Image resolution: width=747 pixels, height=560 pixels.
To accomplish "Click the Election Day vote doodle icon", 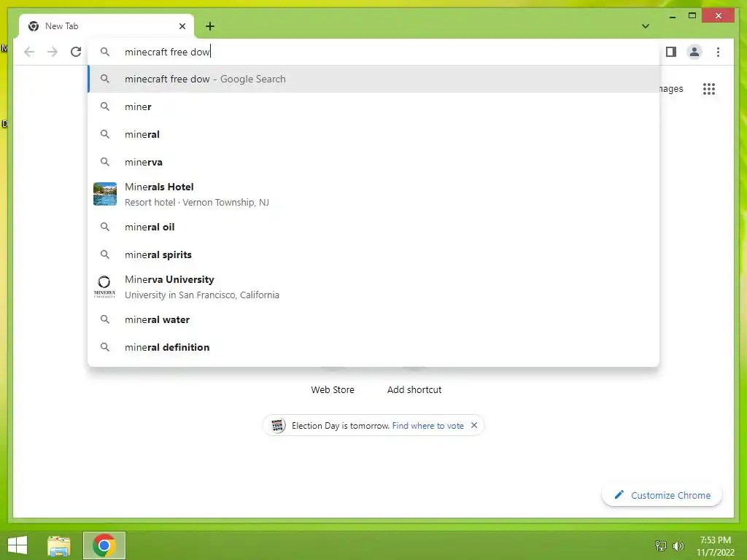I will 277,425.
